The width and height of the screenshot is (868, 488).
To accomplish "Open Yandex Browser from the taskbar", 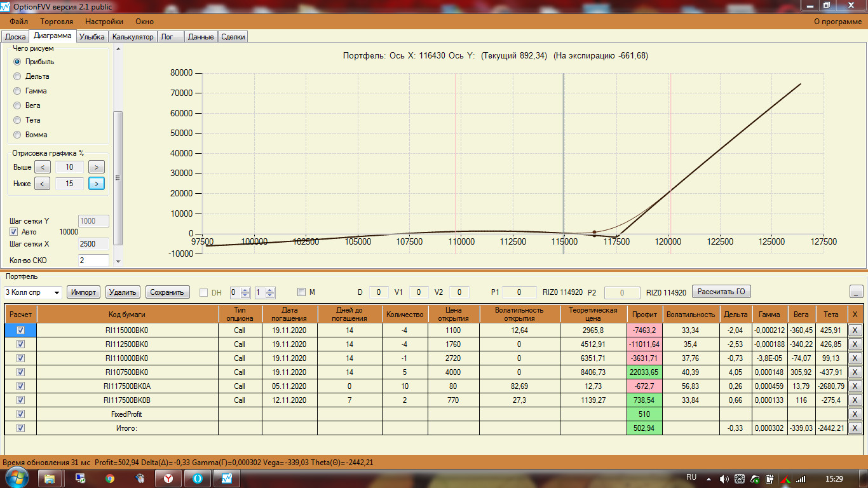I will coord(168,478).
